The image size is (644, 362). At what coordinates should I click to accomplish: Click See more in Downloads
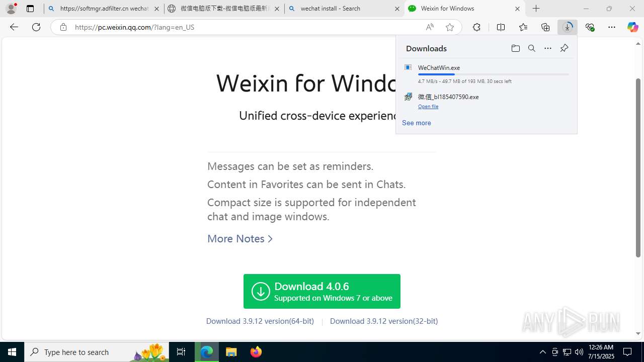pyautogui.click(x=416, y=123)
